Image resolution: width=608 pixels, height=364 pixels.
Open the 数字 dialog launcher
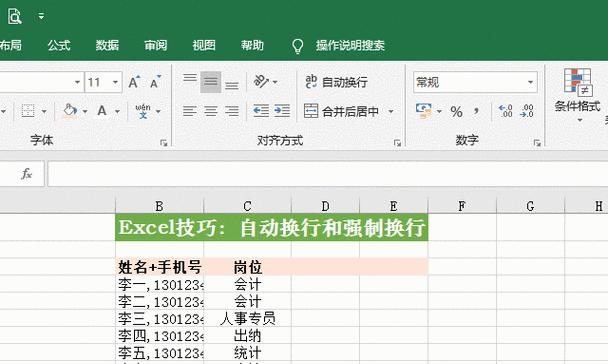(x=537, y=143)
